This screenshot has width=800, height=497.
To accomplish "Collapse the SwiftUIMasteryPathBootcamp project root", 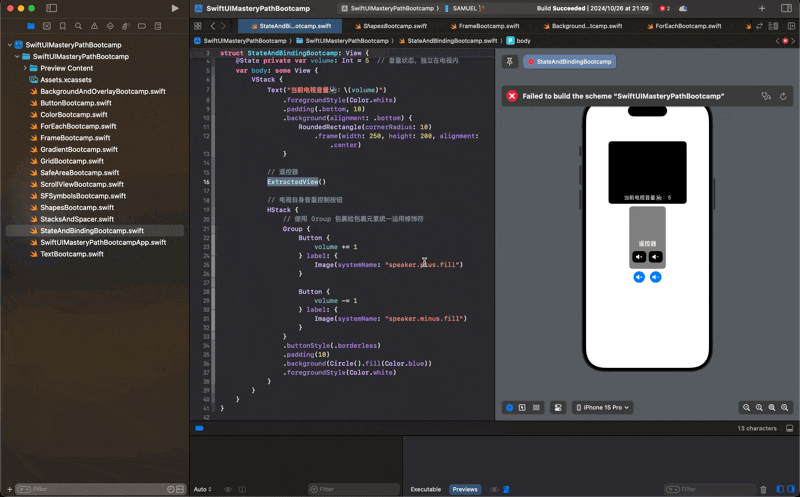I will tap(10, 45).
